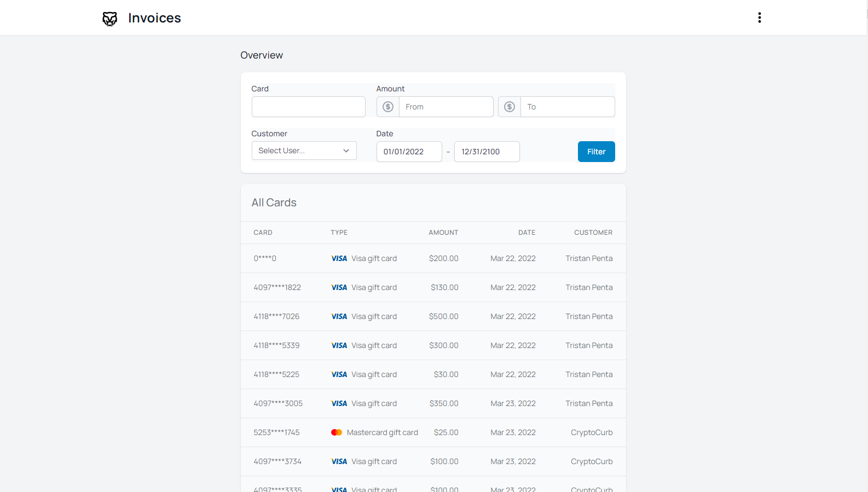
Task: Click the TYPE column header
Action: [339, 233]
